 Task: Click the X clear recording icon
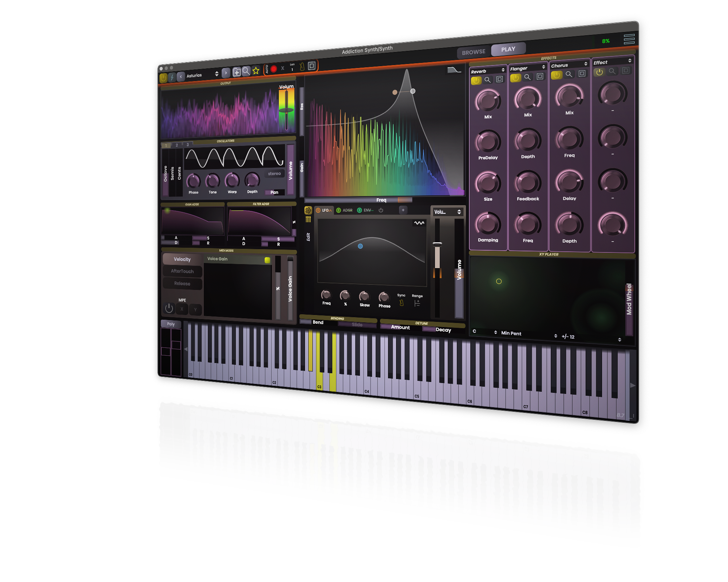[282, 68]
